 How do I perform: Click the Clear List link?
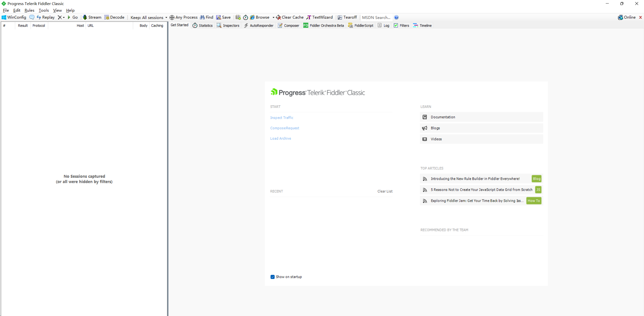pos(385,191)
